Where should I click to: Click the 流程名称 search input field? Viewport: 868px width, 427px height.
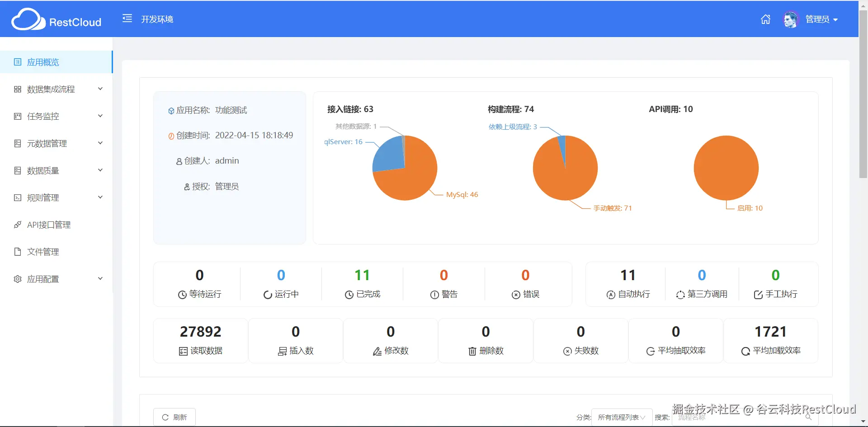(x=745, y=417)
